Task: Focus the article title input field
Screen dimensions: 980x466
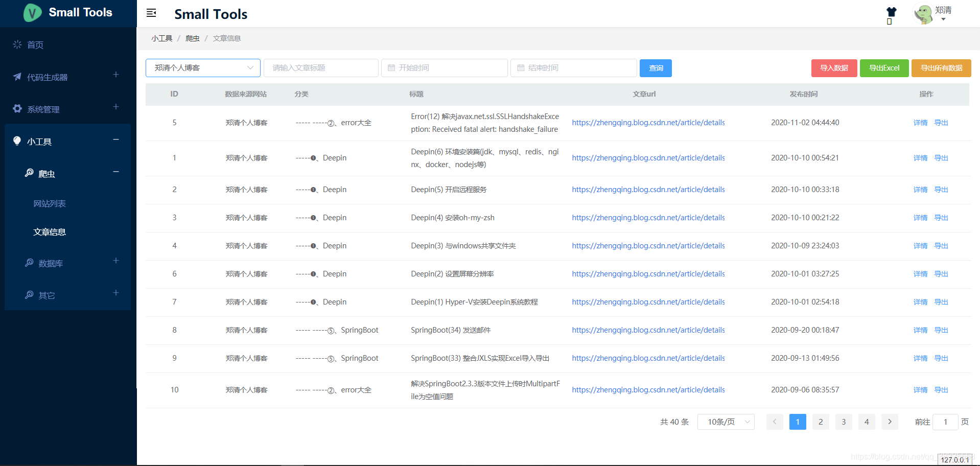Action: coord(321,68)
